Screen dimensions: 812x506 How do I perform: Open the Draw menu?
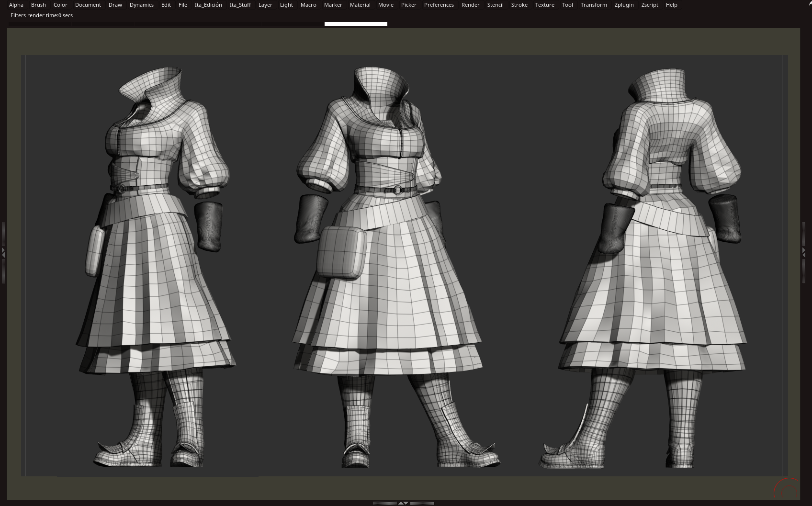115,5
